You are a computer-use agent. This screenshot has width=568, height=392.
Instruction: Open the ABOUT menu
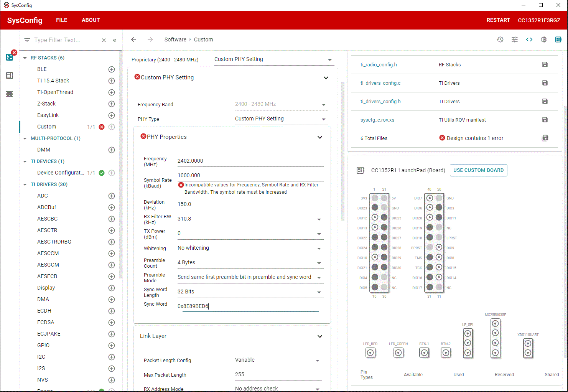click(91, 20)
